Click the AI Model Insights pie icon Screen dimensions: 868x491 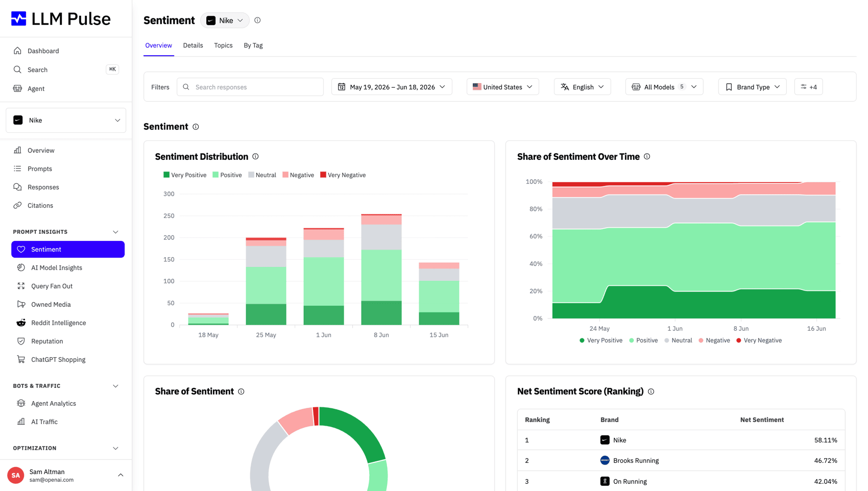click(x=21, y=267)
